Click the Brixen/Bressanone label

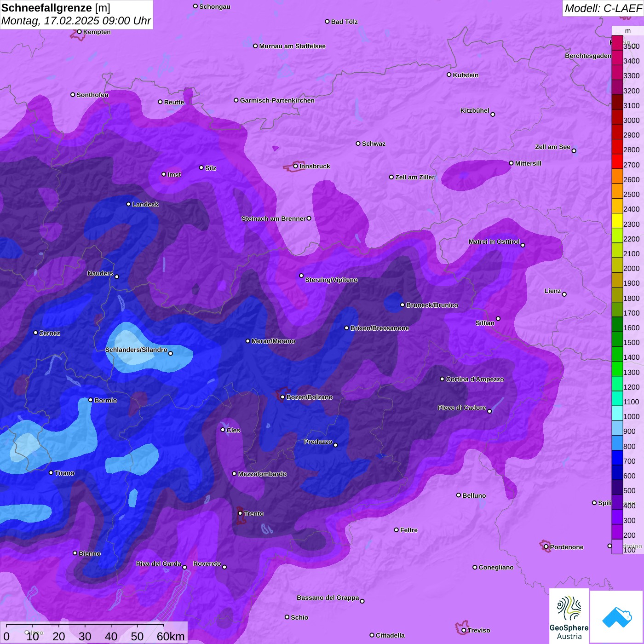point(379,328)
